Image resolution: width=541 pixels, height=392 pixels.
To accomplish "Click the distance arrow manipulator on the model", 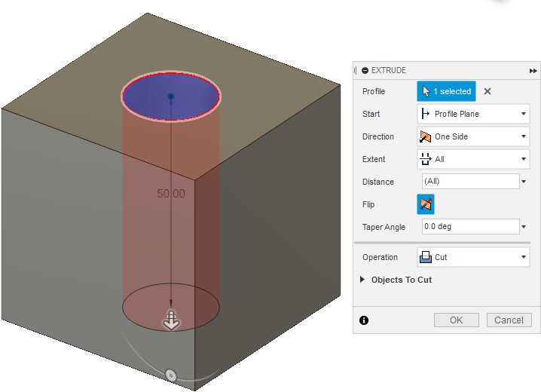I will click(x=171, y=320).
